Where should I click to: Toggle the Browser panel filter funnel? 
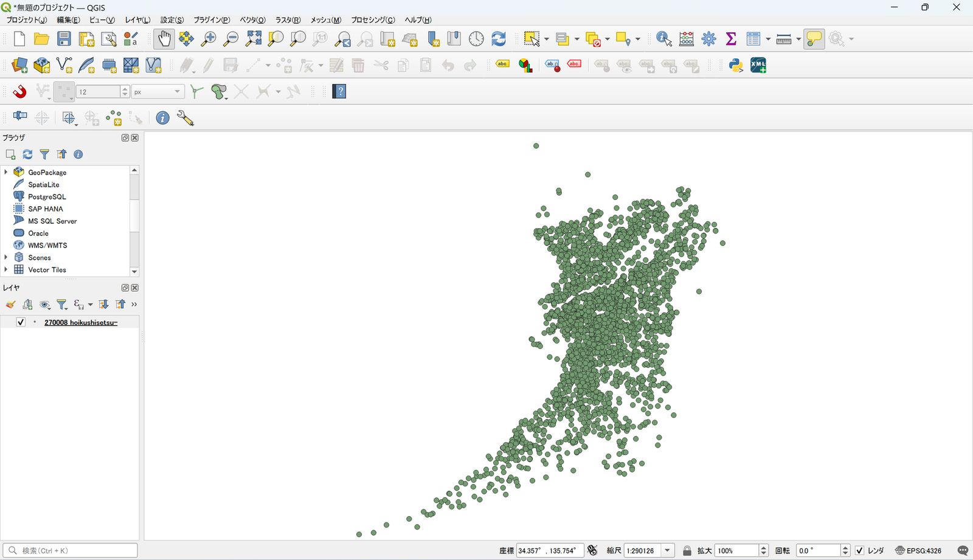click(x=44, y=154)
